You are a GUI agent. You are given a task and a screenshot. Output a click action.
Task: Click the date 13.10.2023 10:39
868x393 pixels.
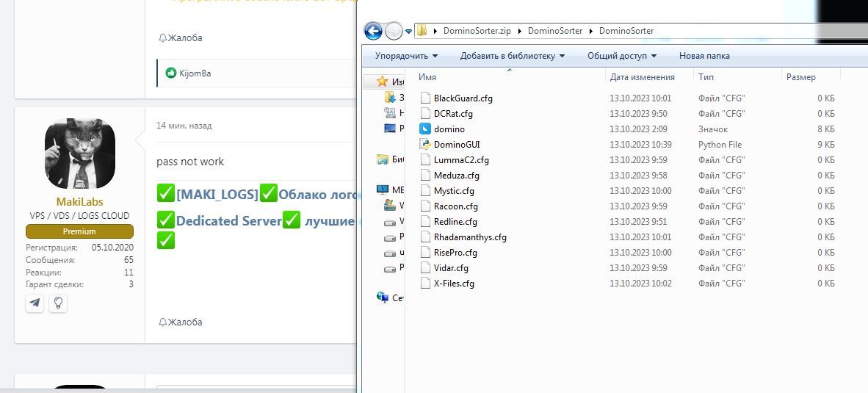[x=640, y=145]
